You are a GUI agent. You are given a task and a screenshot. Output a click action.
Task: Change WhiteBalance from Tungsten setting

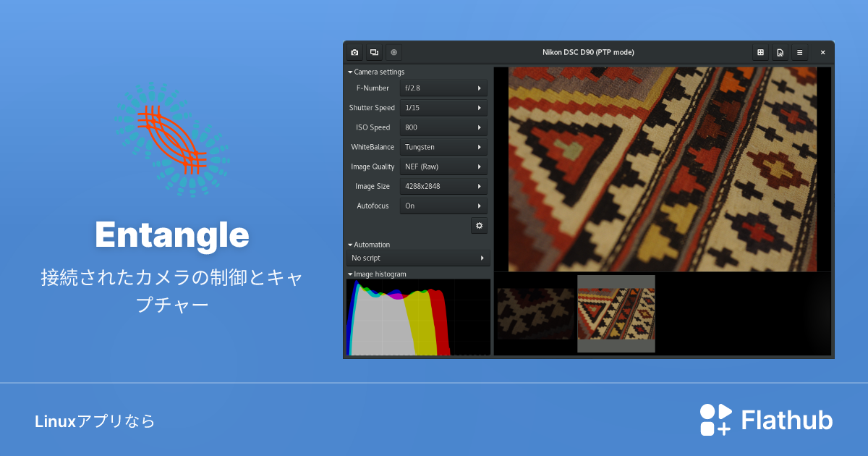coord(443,146)
